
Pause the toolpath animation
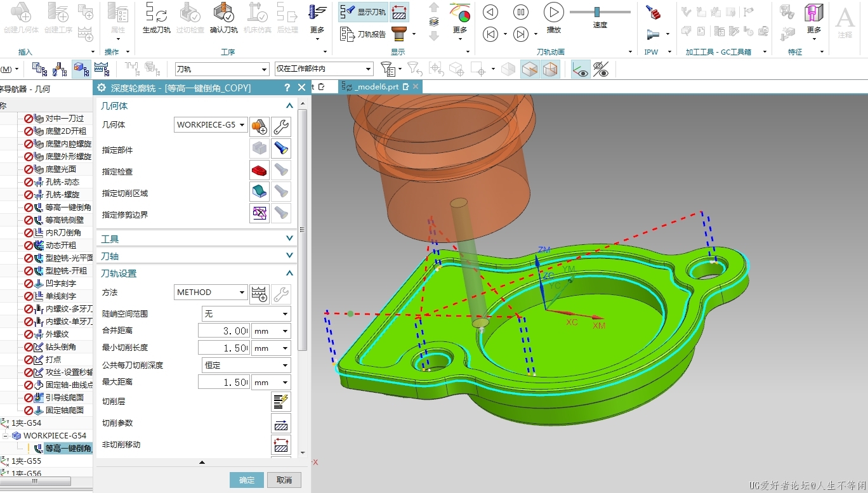pos(521,12)
